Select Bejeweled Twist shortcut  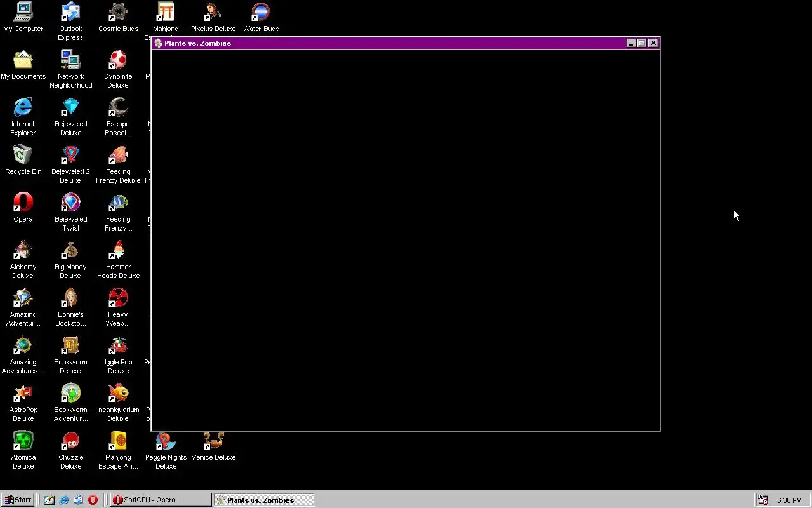(70, 212)
